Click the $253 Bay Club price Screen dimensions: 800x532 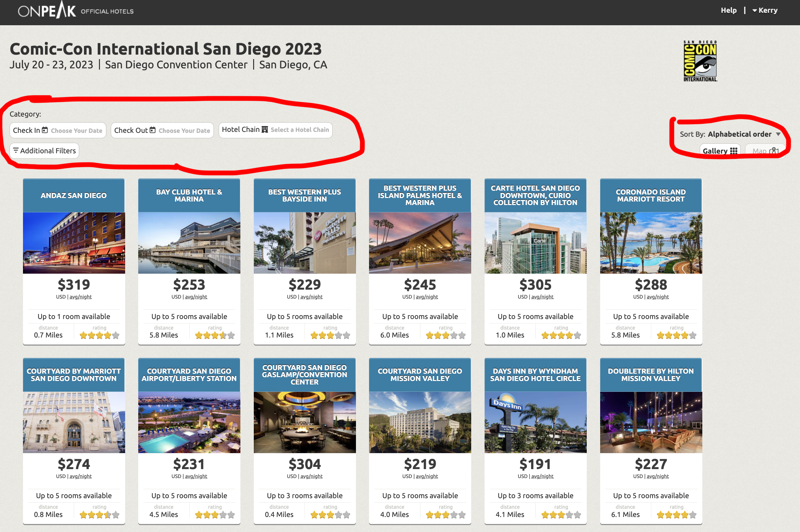point(189,285)
